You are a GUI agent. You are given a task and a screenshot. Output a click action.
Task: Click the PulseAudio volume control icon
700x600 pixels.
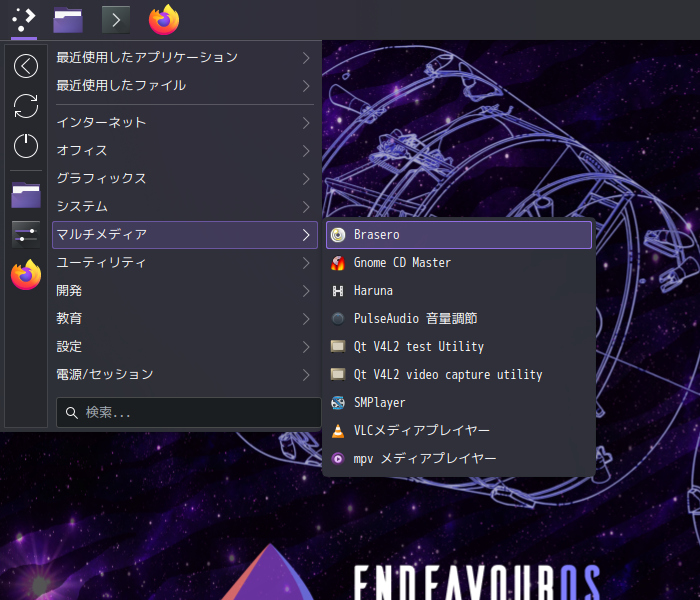338,319
